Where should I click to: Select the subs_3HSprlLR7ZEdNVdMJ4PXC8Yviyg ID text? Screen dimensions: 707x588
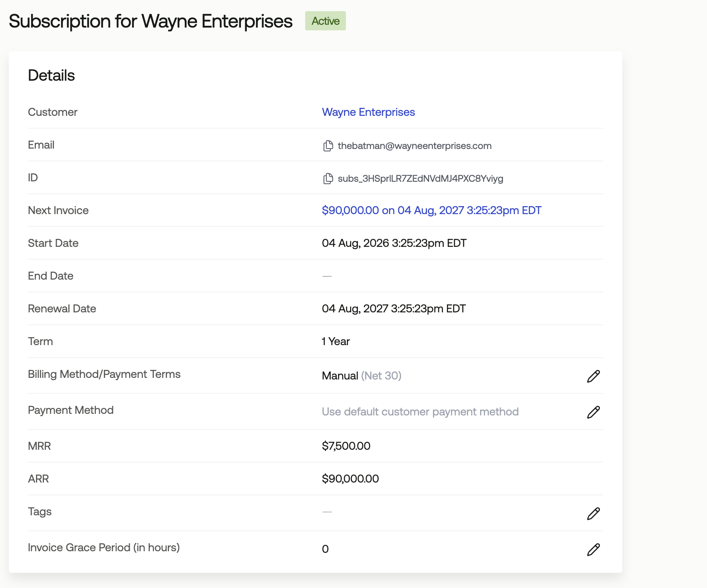(420, 179)
